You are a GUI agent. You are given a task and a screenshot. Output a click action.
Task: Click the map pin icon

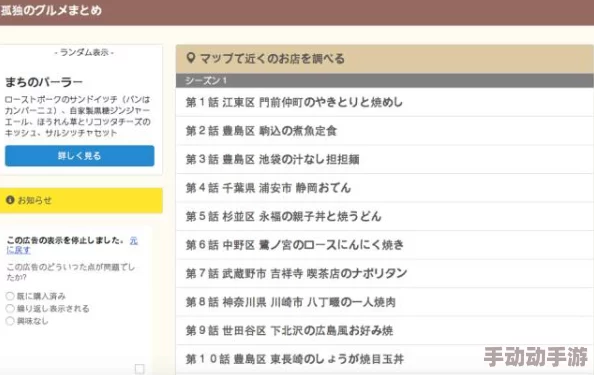[191, 58]
